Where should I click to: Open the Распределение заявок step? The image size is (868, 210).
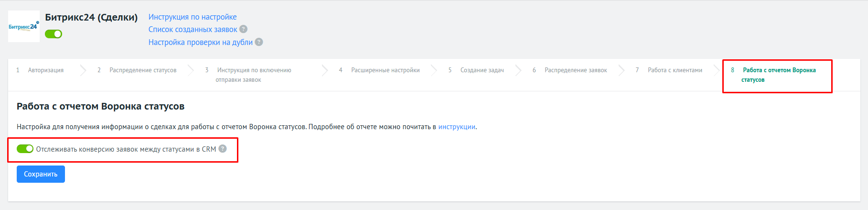click(575, 70)
